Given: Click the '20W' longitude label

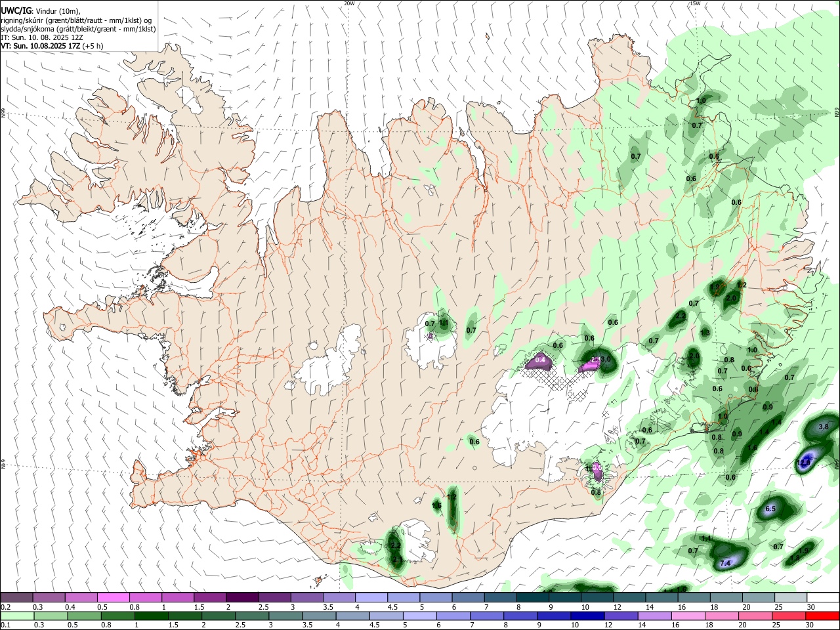Looking at the screenshot, I should 349,3.
